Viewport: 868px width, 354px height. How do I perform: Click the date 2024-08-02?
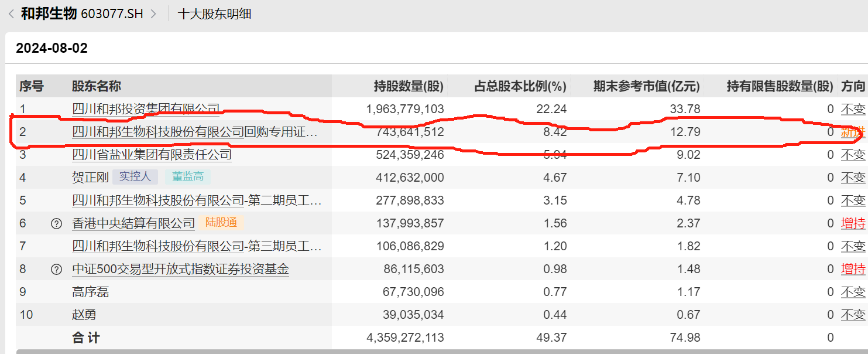52,48
